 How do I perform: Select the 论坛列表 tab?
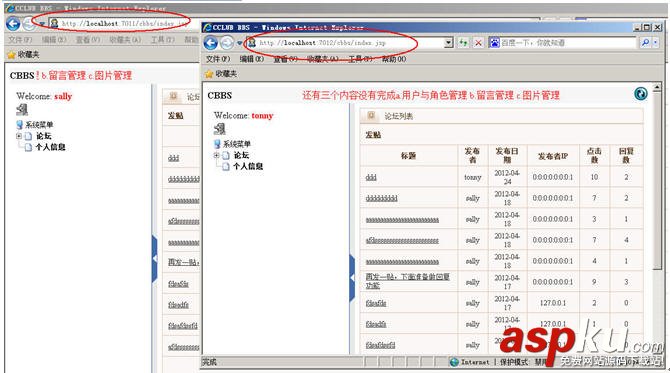[x=398, y=116]
